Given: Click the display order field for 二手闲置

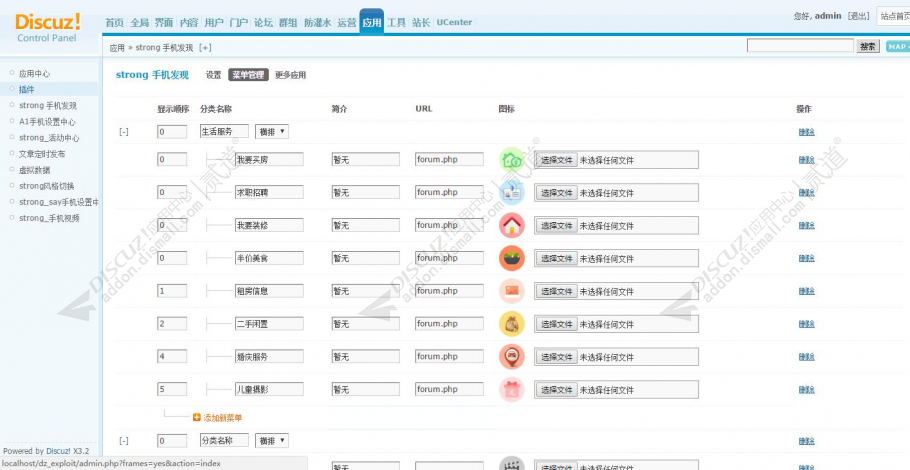Looking at the screenshot, I should (x=172, y=324).
